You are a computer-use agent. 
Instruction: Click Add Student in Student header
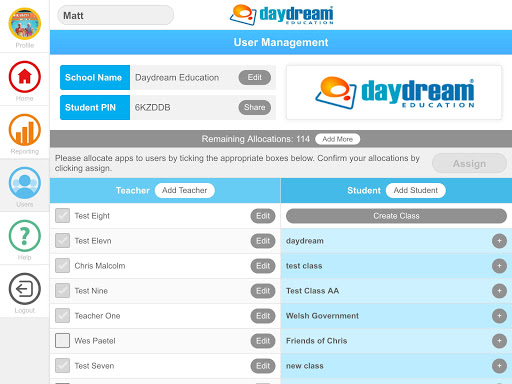pos(416,190)
